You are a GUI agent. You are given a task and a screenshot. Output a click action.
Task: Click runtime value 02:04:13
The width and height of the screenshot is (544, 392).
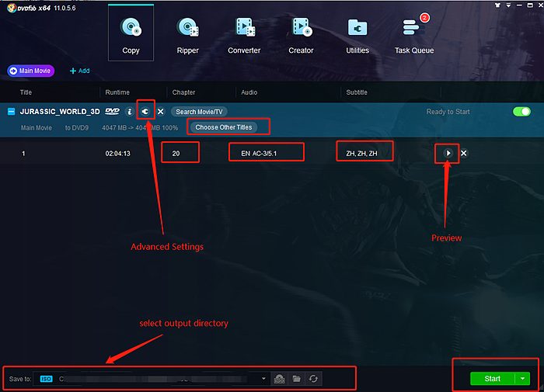117,153
